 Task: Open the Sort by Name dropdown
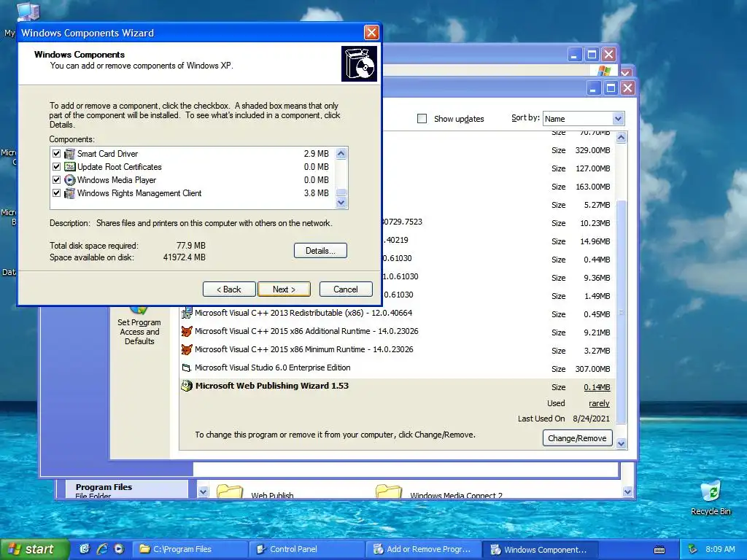tap(618, 119)
